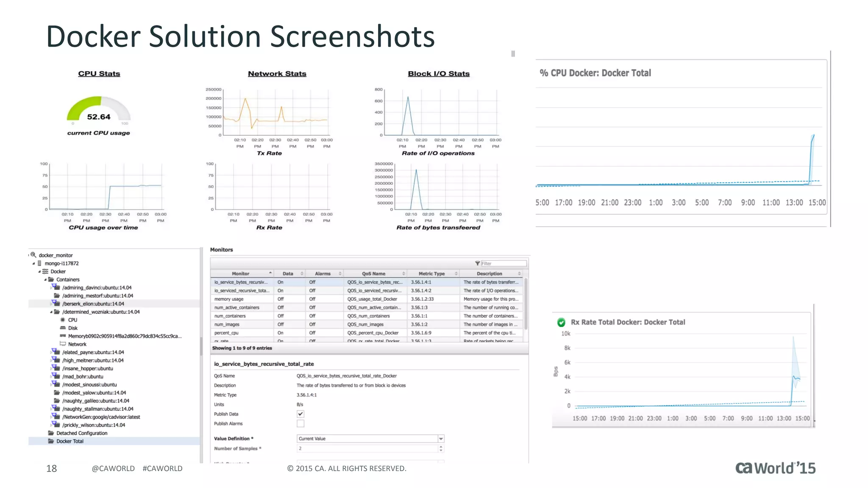
Task: Sort table by the Description column
Action: coord(491,274)
